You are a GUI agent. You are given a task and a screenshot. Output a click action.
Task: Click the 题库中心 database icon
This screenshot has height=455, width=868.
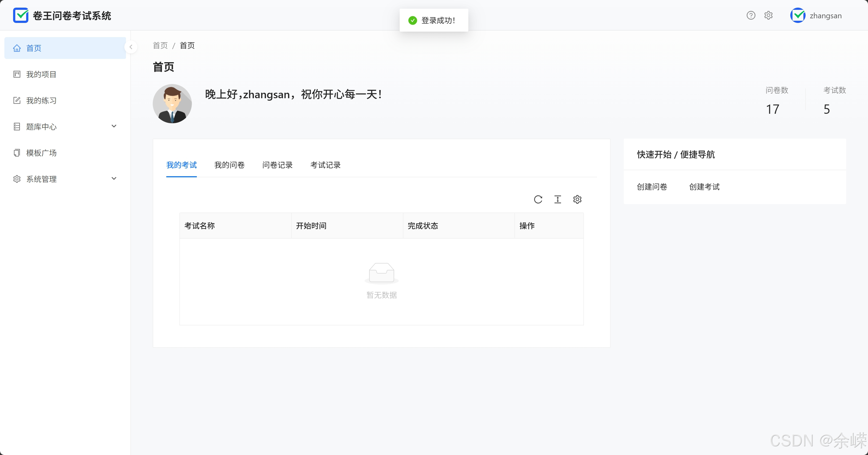pos(17,127)
